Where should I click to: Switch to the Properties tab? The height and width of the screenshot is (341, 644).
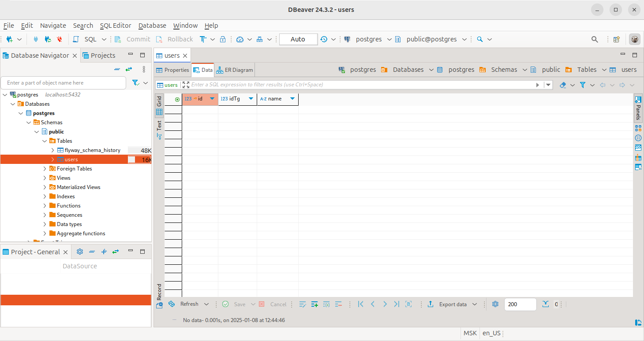(x=172, y=70)
